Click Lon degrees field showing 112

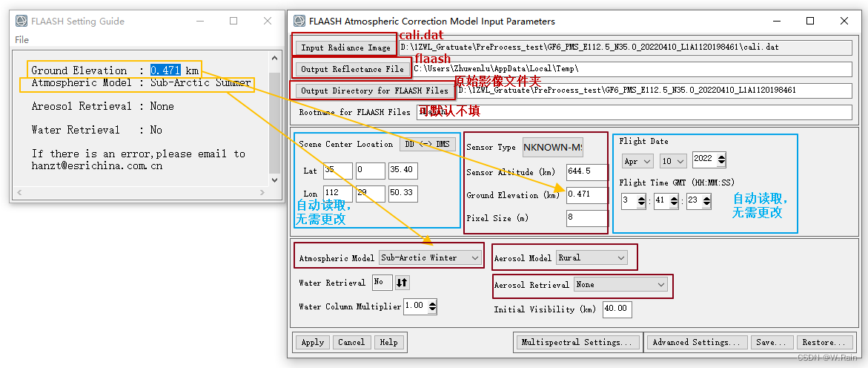[x=338, y=194]
